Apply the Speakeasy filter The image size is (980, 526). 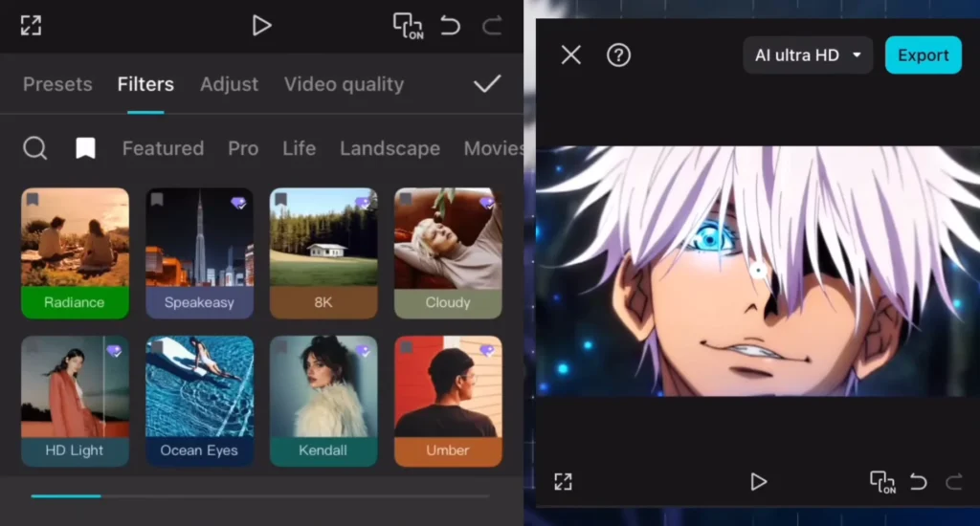(199, 253)
